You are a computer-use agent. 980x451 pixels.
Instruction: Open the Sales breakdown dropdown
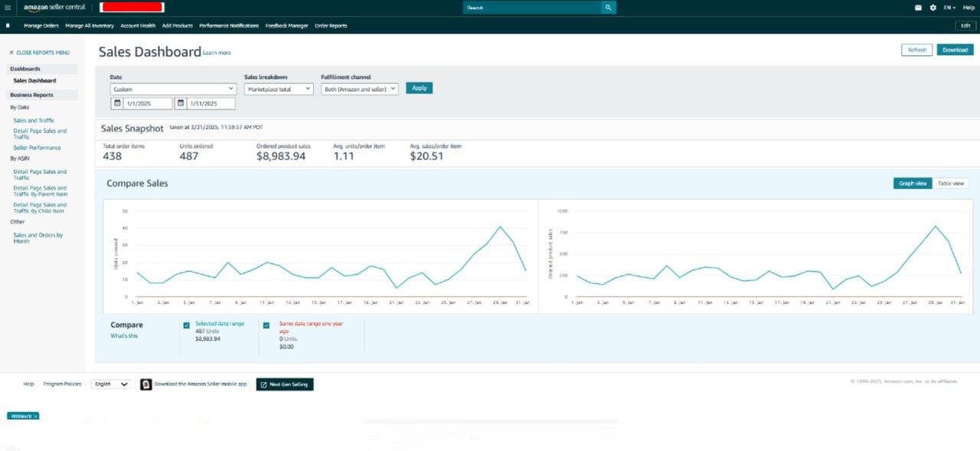pyautogui.click(x=279, y=89)
